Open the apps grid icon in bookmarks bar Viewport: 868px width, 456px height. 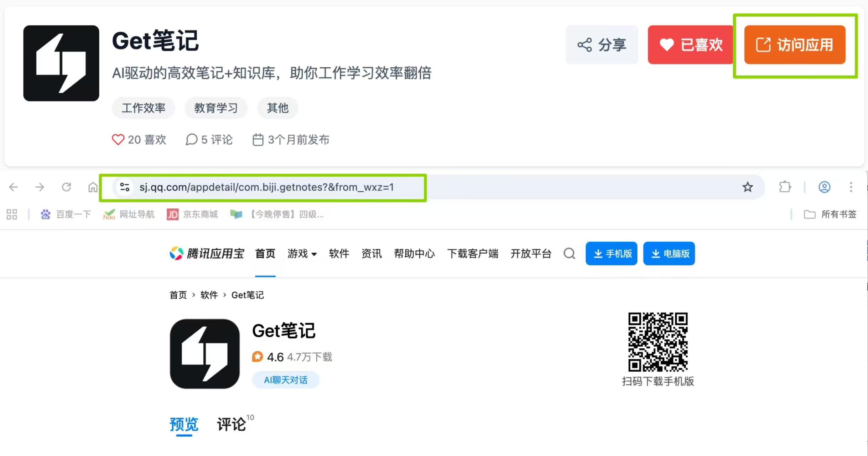(12, 214)
